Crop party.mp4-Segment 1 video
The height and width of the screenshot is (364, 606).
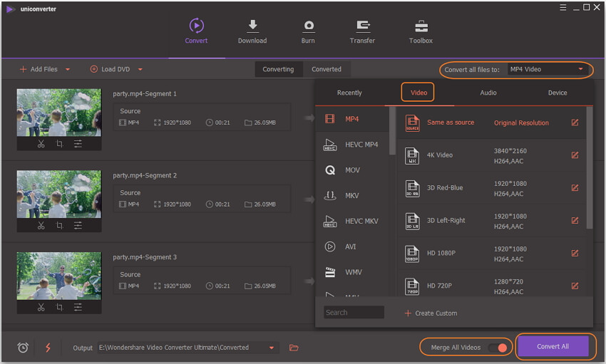[59, 144]
